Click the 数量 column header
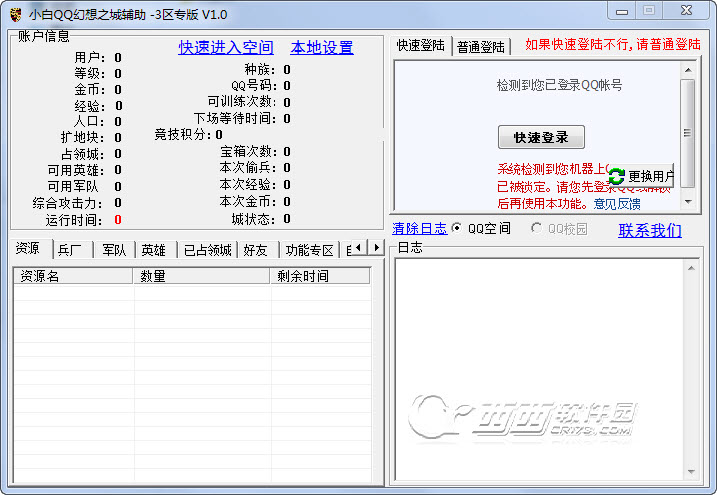Screen dimensions: 717x495 click(x=201, y=276)
